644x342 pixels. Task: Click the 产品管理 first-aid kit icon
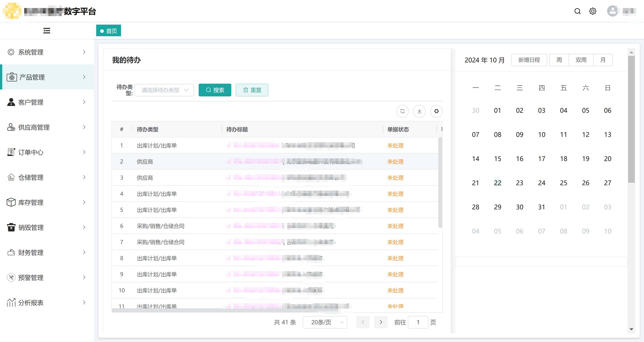12,77
